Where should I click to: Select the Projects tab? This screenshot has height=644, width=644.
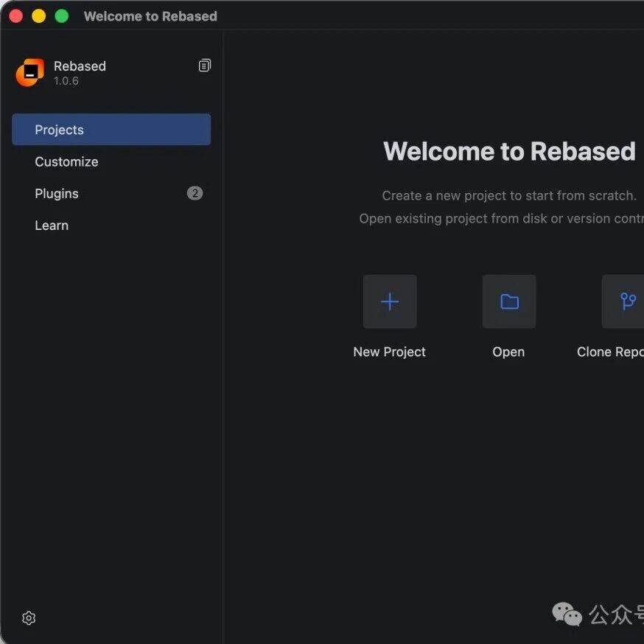(111, 130)
